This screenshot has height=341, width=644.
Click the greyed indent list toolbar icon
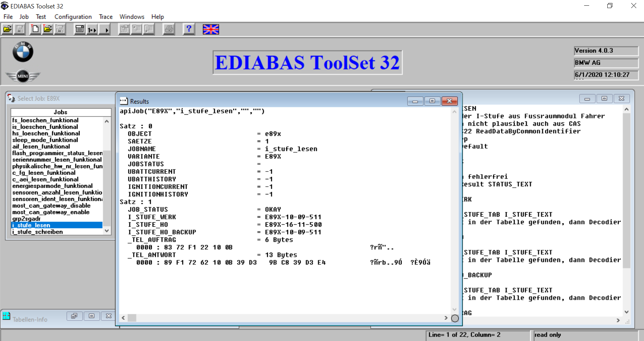point(137,29)
